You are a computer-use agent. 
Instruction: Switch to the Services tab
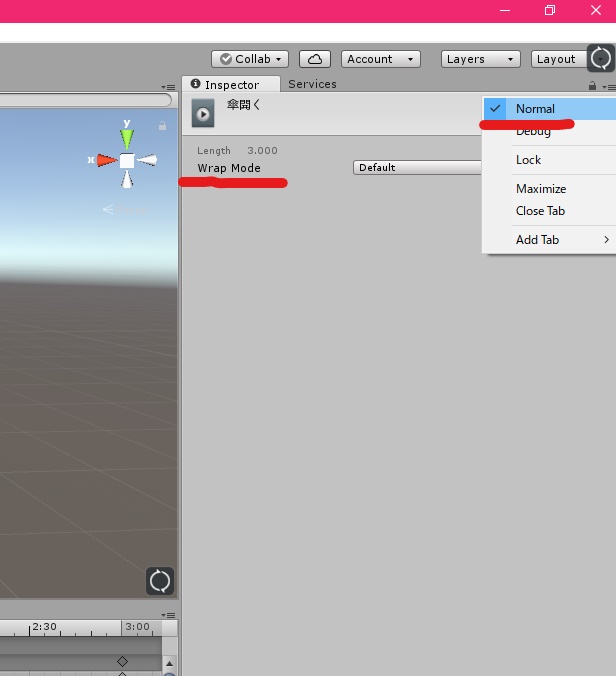(312, 84)
